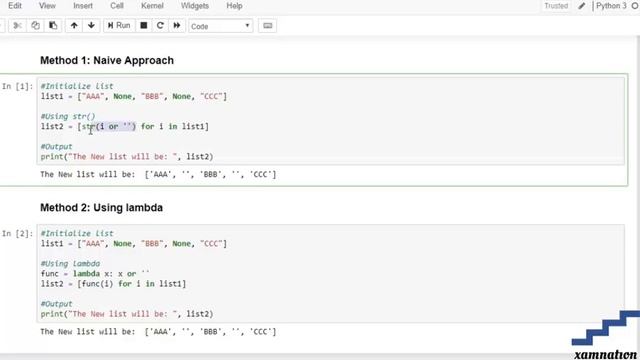This screenshot has height=360, width=640.
Task: Click the print statement in cell In [2]
Action: tap(127, 314)
